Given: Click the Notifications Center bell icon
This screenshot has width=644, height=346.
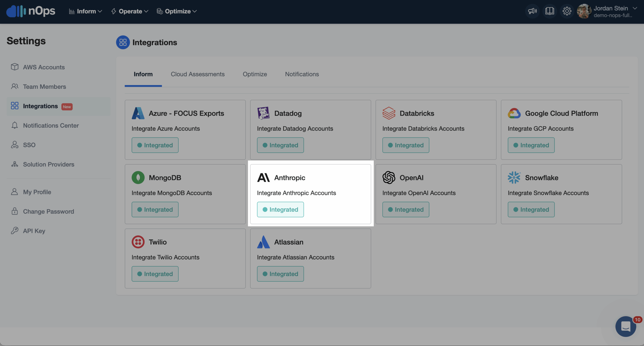Looking at the screenshot, I should click(x=15, y=125).
